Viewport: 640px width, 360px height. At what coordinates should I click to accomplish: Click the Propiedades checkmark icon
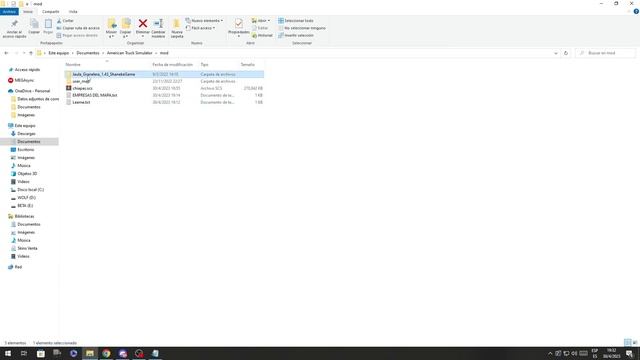239,23
